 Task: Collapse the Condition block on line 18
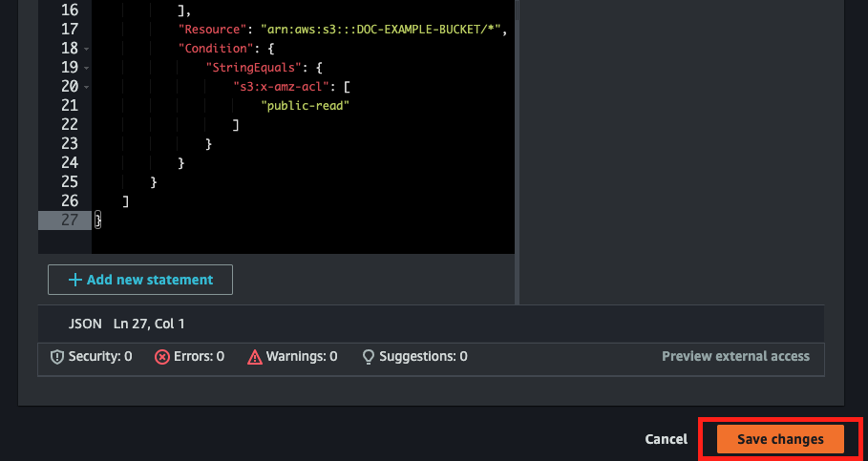point(87,49)
